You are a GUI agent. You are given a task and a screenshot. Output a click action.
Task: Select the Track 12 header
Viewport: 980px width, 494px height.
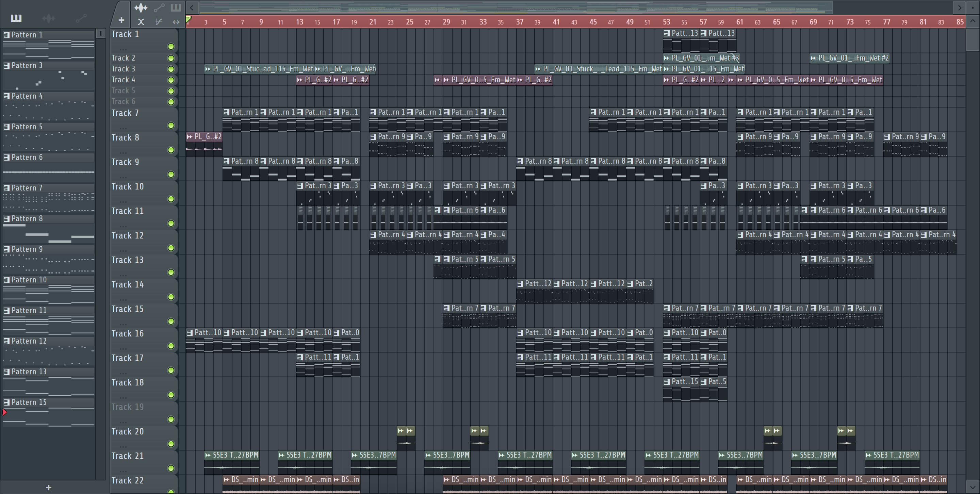coord(144,242)
